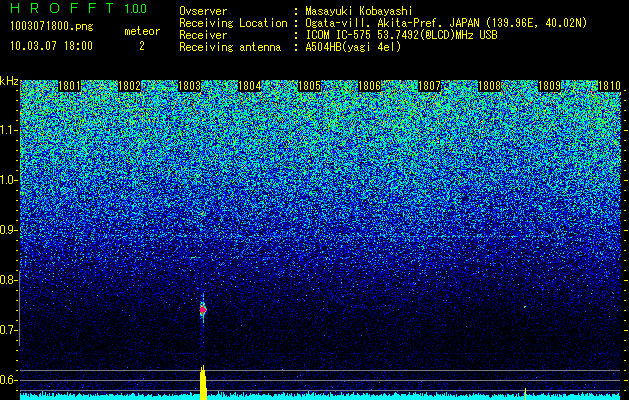Select the filename 1003071800.png
Viewport: 629px width, 400px height.
(52, 27)
